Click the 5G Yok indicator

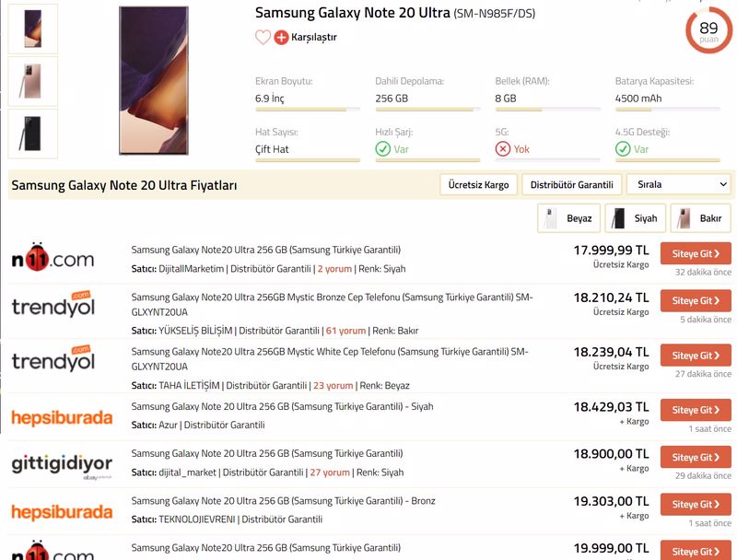pyautogui.click(x=512, y=149)
